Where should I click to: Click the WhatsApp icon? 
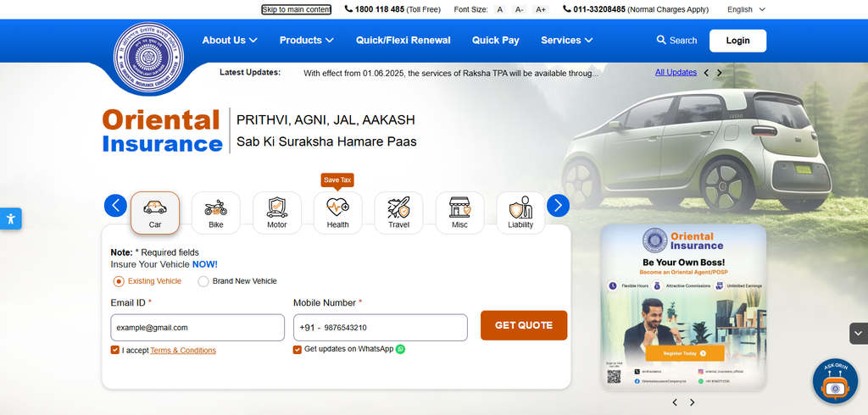point(400,349)
